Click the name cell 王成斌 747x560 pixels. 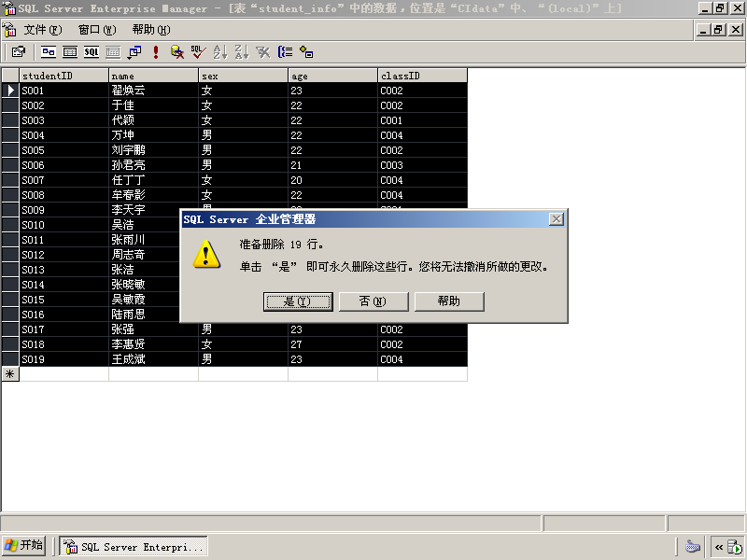[x=153, y=359]
